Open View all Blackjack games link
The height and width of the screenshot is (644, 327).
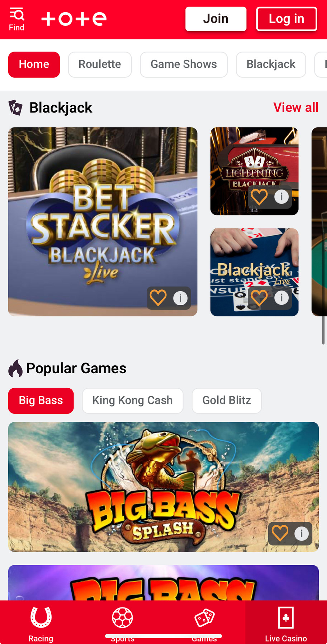(296, 107)
